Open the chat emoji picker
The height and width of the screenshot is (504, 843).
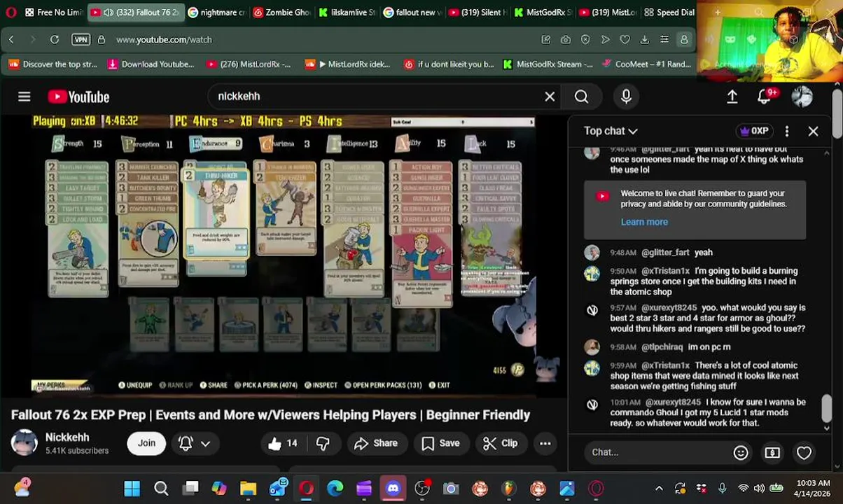tap(741, 452)
